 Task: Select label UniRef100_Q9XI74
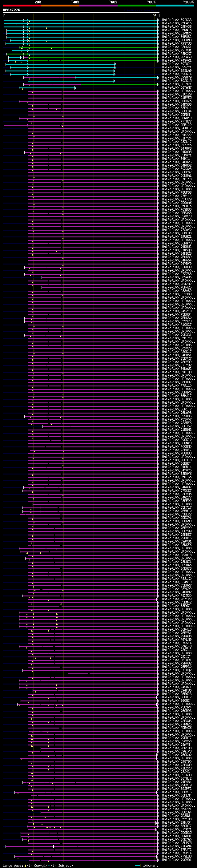(x=177, y=656)
